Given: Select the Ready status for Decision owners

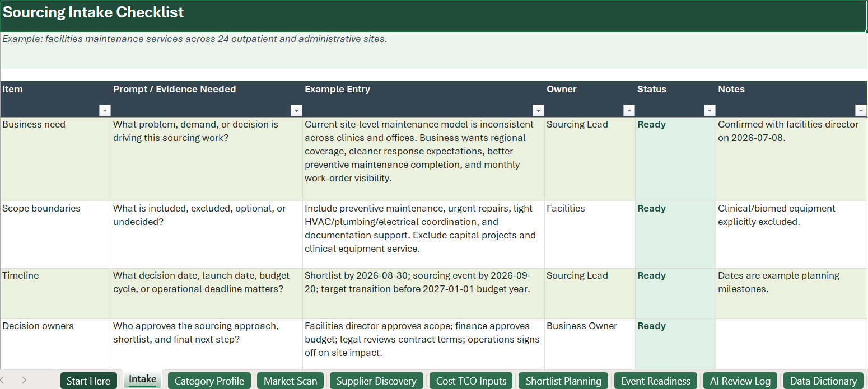Looking at the screenshot, I should pos(675,344).
